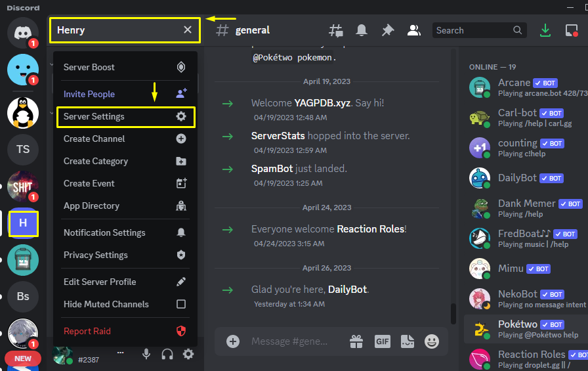Select Edit Server Profile
Viewport: 588px width, 371px height.
[x=125, y=282]
